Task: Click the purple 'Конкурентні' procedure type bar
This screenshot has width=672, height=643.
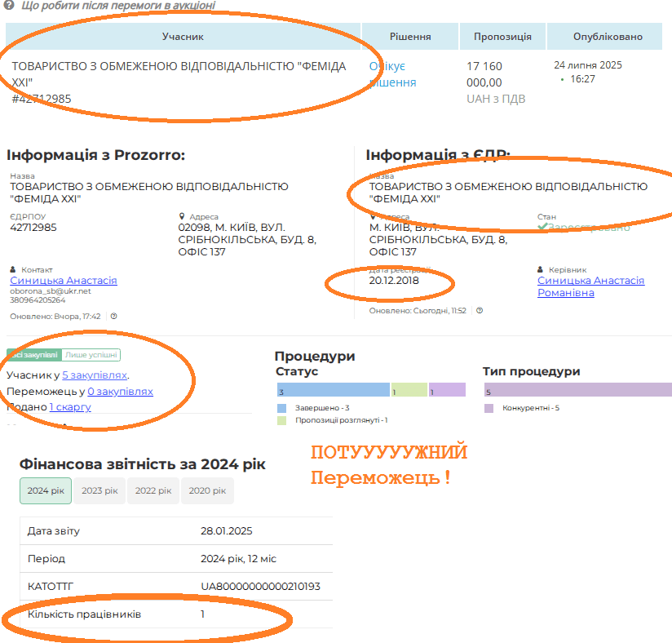Action: click(577, 392)
